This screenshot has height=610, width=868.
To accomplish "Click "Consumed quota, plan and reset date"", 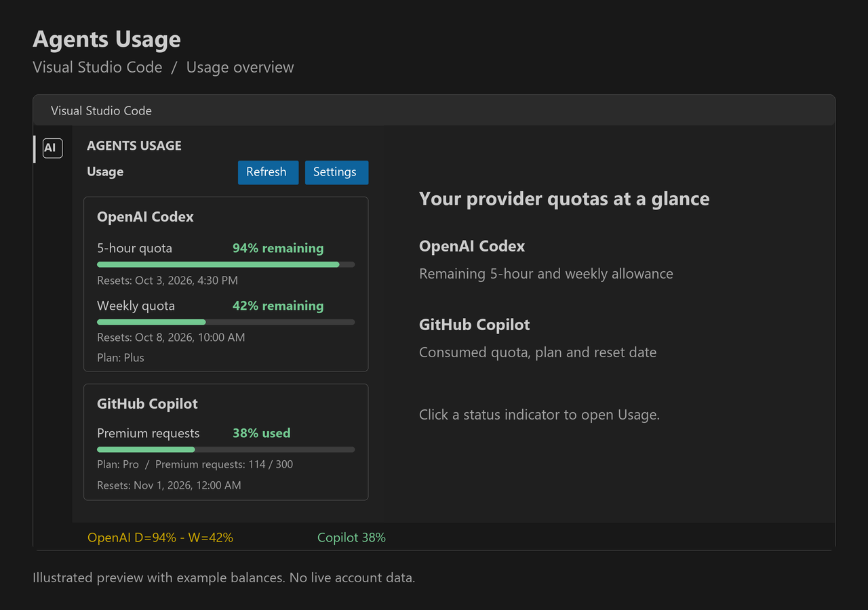I will (x=538, y=352).
